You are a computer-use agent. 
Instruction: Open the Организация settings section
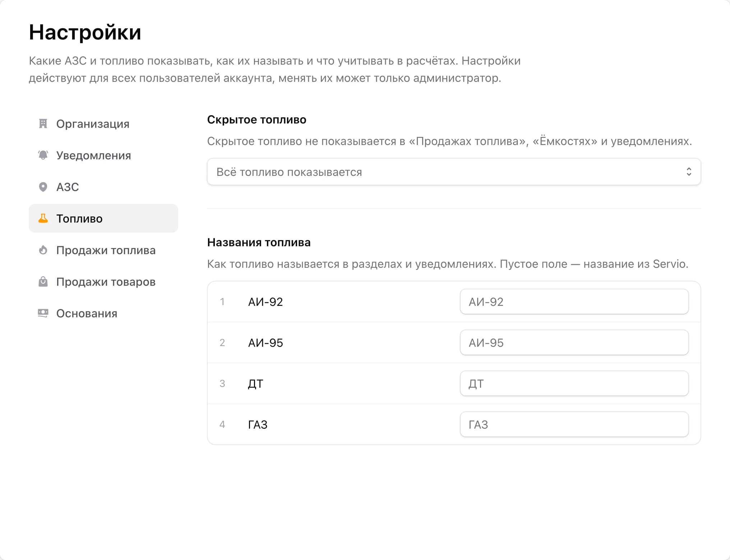click(x=103, y=124)
